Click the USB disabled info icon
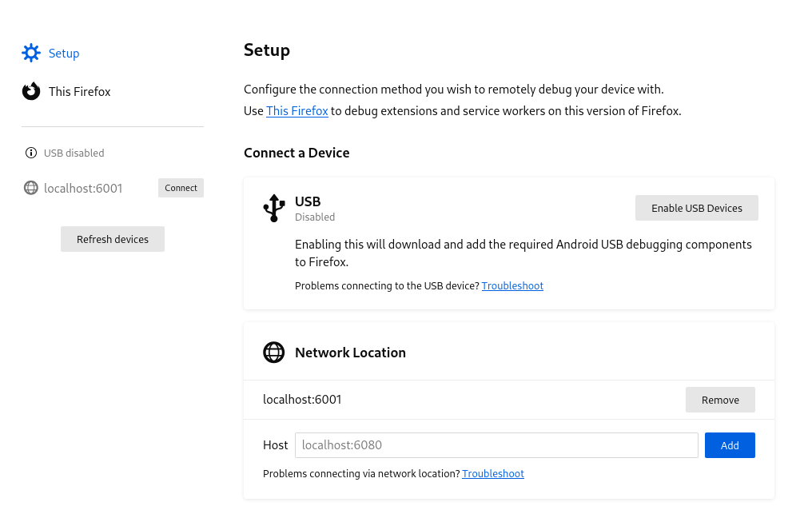 pos(31,153)
